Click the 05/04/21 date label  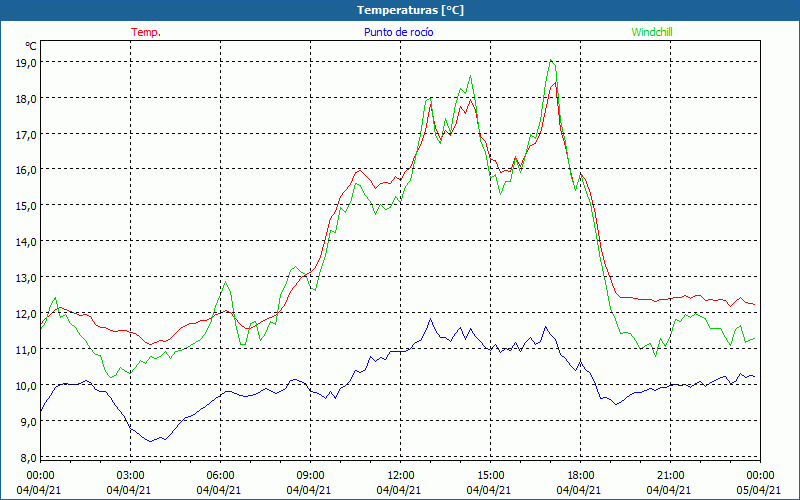(759, 490)
